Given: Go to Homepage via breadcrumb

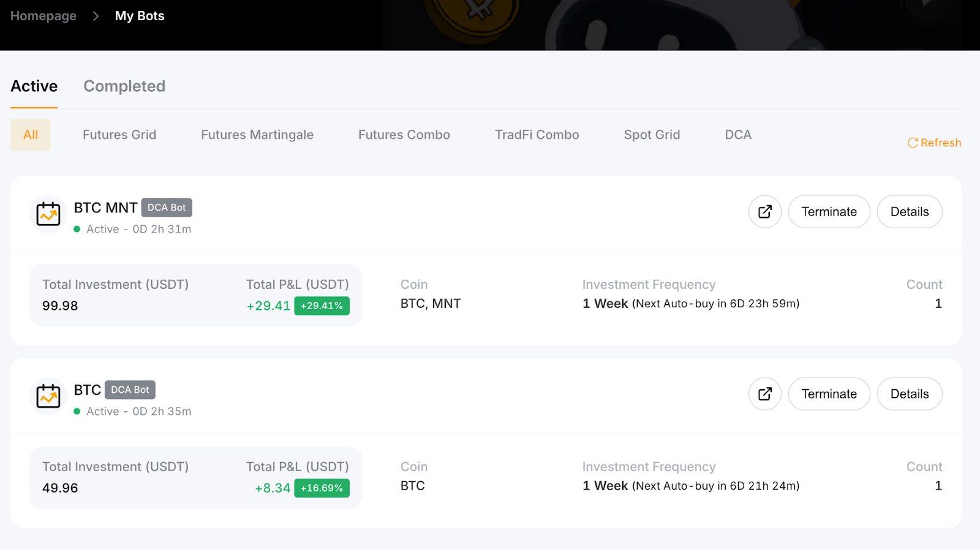Looking at the screenshot, I should (43, 16).
